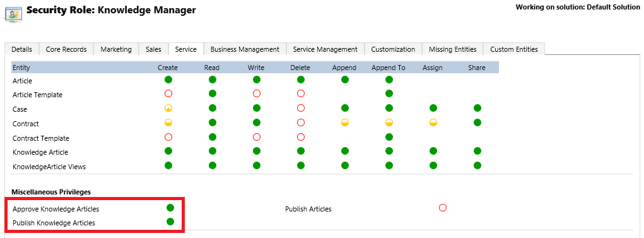Toggle Publish Articles privilege circle
Image resolution: width=644 pixels, height=238 pixels.
click(442, 208)
